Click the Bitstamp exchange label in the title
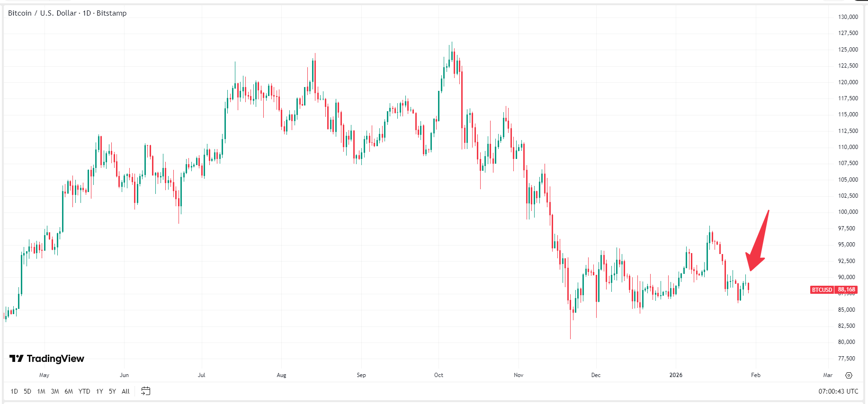 (x=112, y=13)
